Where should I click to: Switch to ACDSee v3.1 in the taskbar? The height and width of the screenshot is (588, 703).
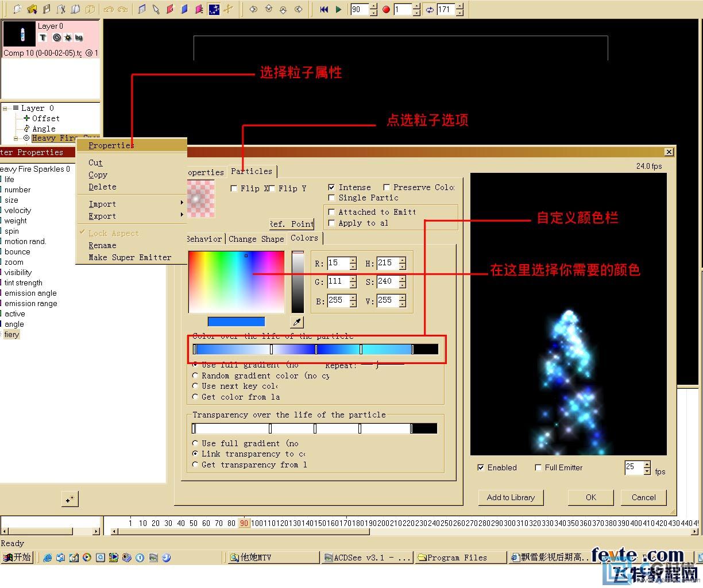pyautogui.click(x=368, y=558)
